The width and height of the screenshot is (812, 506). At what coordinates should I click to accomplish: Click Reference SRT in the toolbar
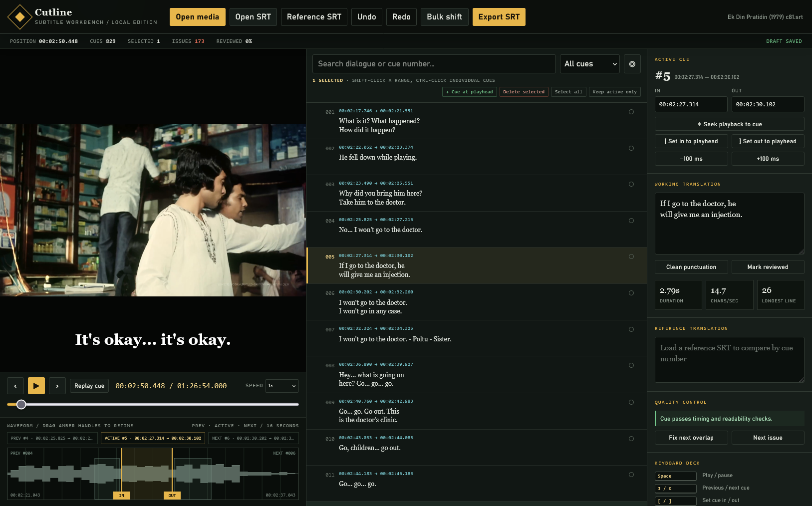tap(314, 17)
